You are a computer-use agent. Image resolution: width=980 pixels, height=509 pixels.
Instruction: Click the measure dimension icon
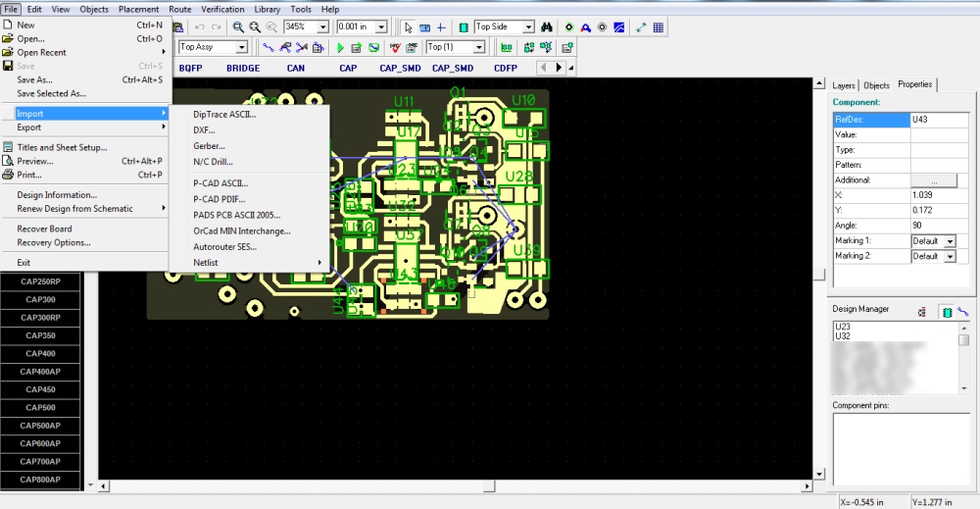coord(641,27)
